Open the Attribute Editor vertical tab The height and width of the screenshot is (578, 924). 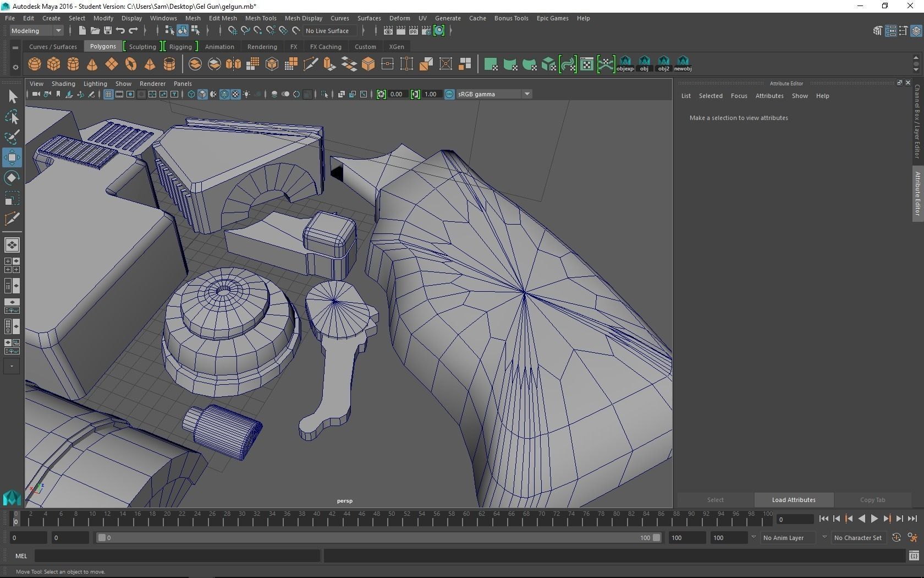(917, 193)
